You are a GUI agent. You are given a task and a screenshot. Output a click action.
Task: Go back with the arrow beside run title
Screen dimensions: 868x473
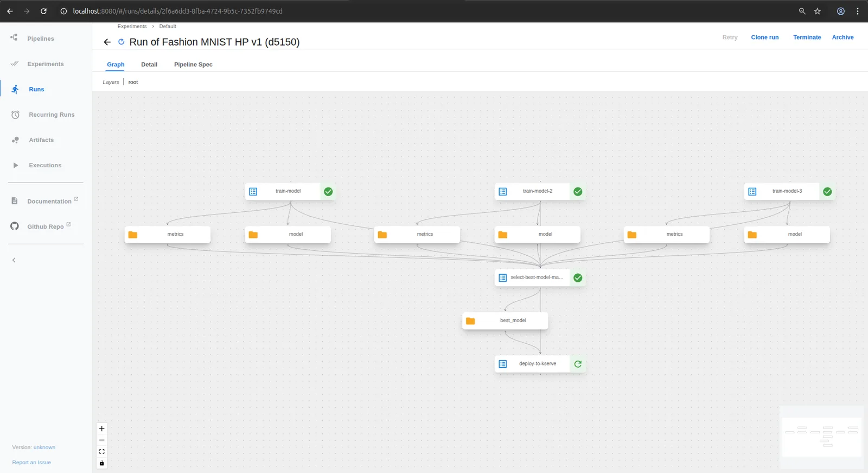point(107,42)
